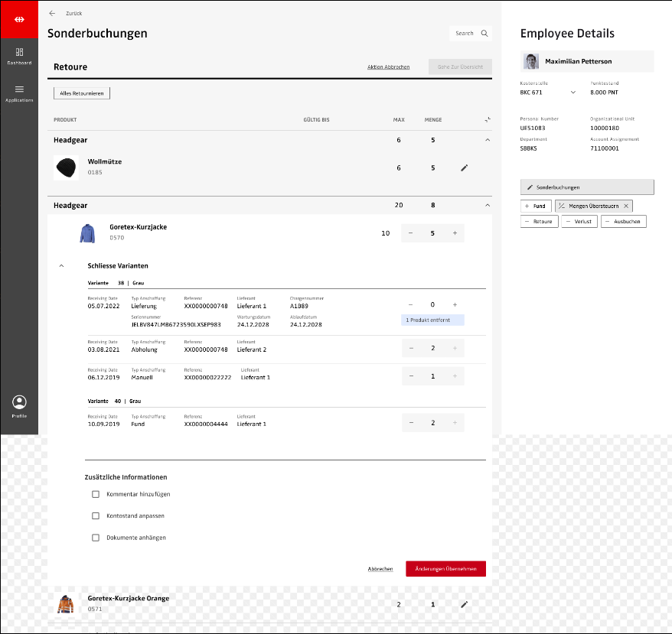Increase the Goretex-Kurzjacke quantity with plus
The height and width of the screenshot is (634, 672).
[x=455, y=233]
